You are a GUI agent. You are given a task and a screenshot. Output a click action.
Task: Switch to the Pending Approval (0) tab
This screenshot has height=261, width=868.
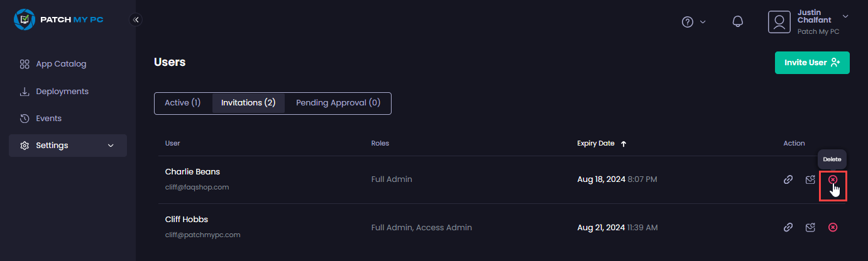(x=338, y=103)
